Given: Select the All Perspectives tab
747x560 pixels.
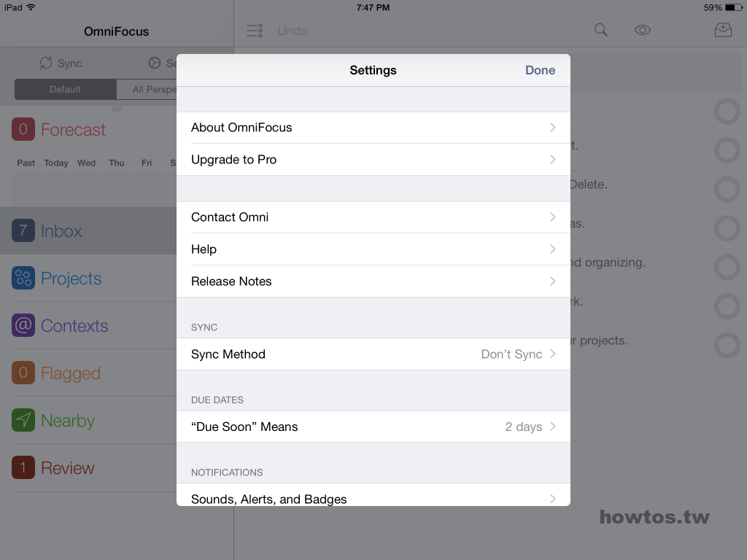Looking at the screenshot, I should [x=147, y=90].
